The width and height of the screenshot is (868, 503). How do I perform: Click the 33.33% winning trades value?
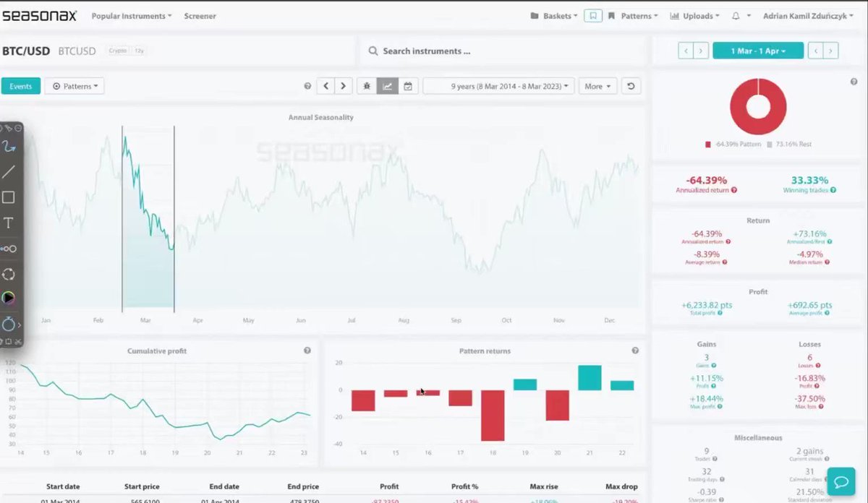(x=809, y=180)
